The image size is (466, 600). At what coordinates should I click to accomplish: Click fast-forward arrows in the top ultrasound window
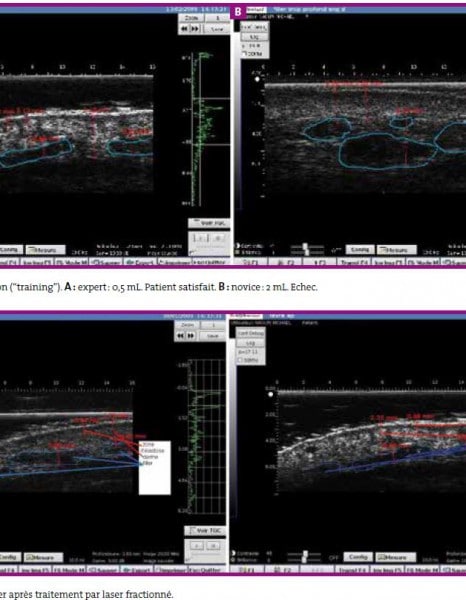[195, 29]
